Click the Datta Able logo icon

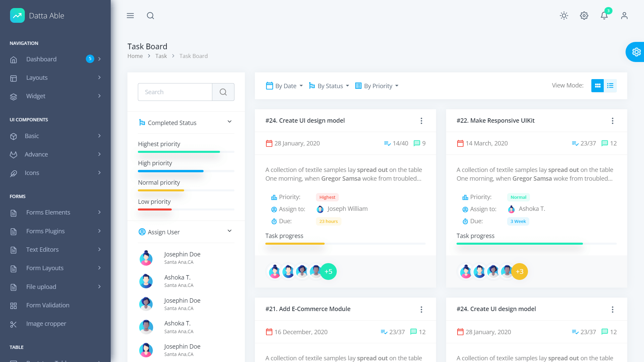coord(17,15)
